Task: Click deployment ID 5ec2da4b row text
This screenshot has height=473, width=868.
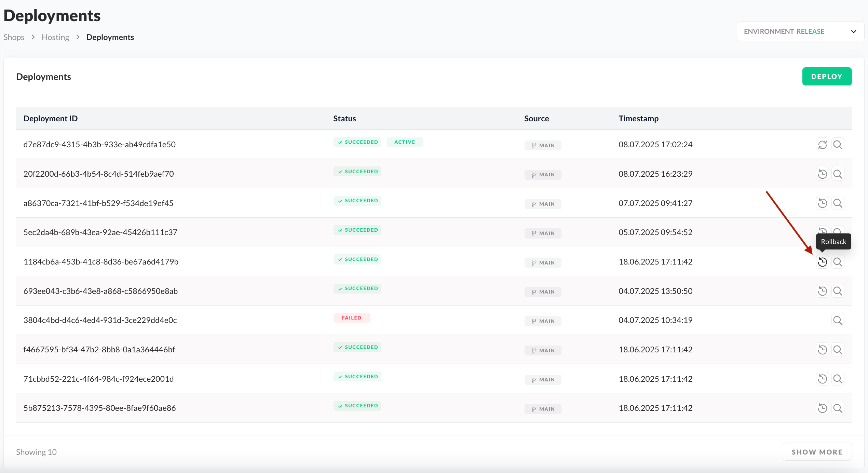Action: tap(100, 232)
